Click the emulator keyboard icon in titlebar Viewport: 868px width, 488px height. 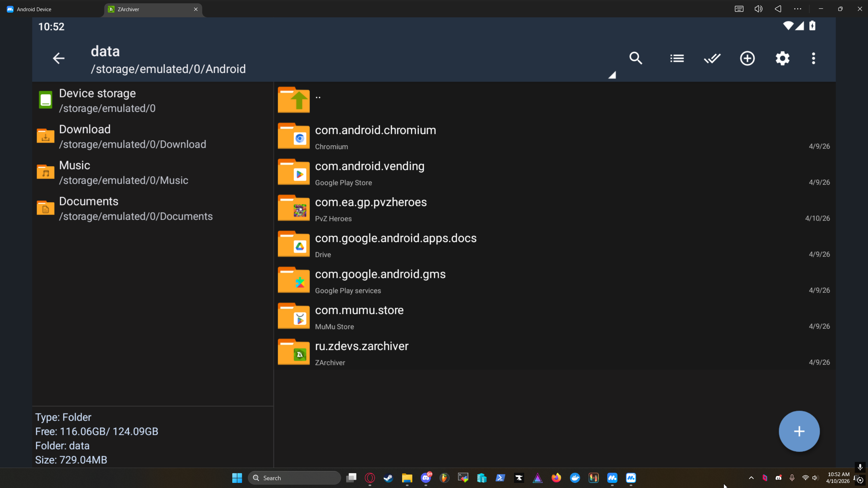[739, 9]
